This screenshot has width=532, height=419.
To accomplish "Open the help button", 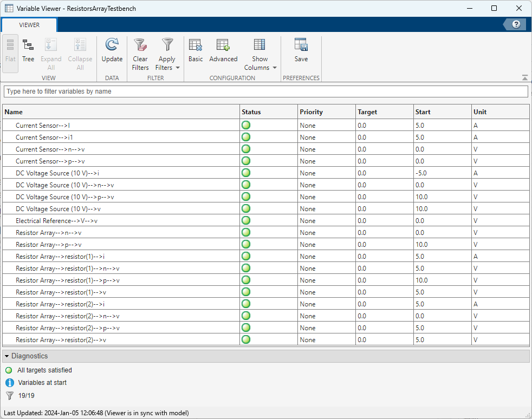I will pos(516,24).
